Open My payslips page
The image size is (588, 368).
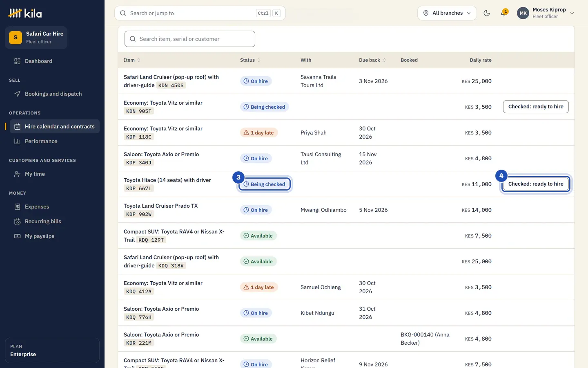(x=54, y=236)
